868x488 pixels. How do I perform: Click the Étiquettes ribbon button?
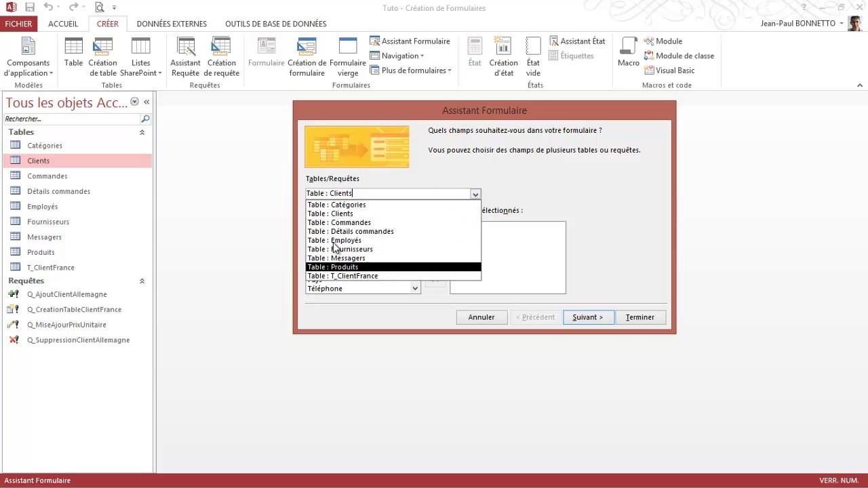click(571, 56)
